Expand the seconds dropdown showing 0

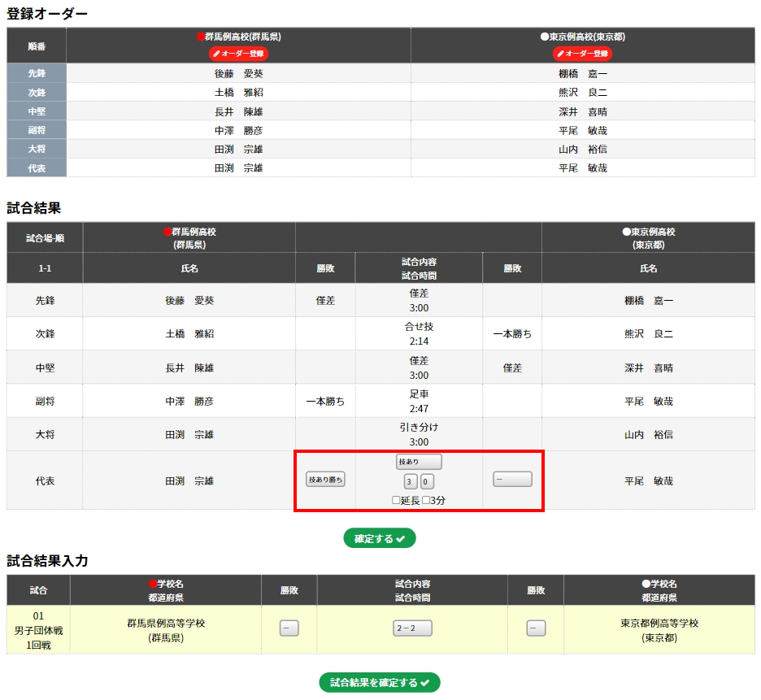click(427, 481)
